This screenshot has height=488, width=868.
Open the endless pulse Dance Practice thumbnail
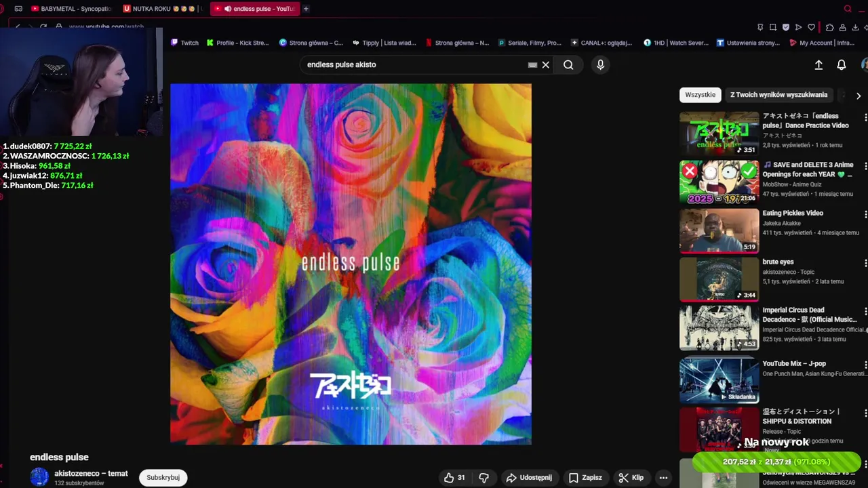[x=719, y=134]
